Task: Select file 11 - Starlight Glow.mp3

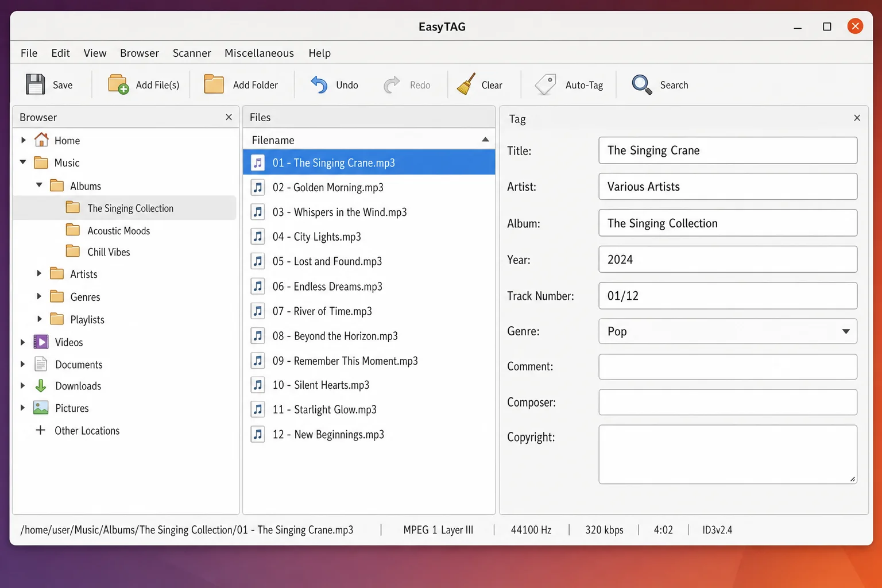Action: (x=369, y=409)
